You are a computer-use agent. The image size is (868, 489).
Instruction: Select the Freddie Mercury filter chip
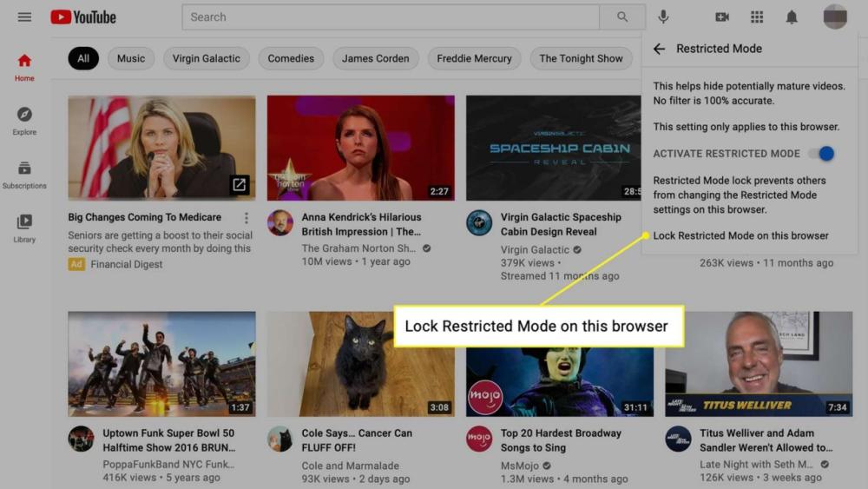(474, 59)
